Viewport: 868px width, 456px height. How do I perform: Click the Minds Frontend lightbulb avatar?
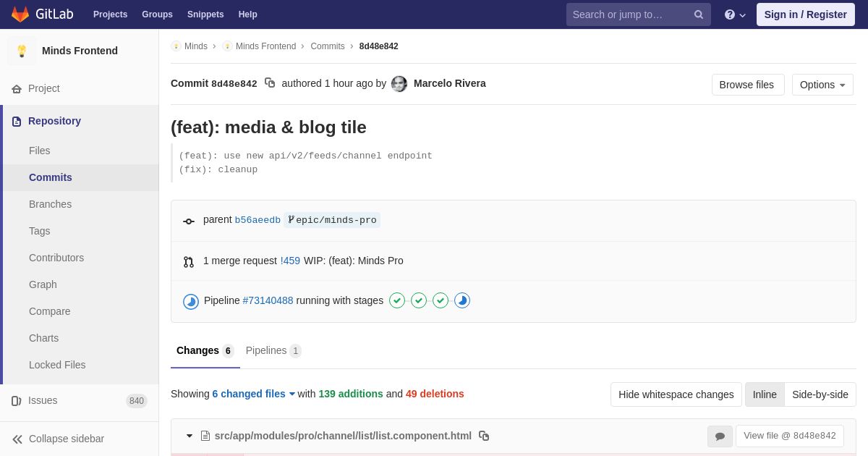coord(22,51)
